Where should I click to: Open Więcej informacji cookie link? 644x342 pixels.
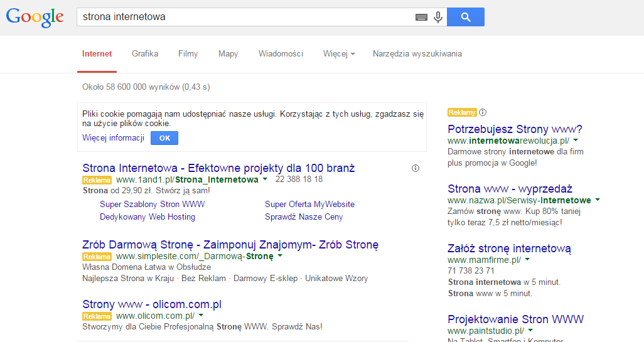[x=113, y=138]
